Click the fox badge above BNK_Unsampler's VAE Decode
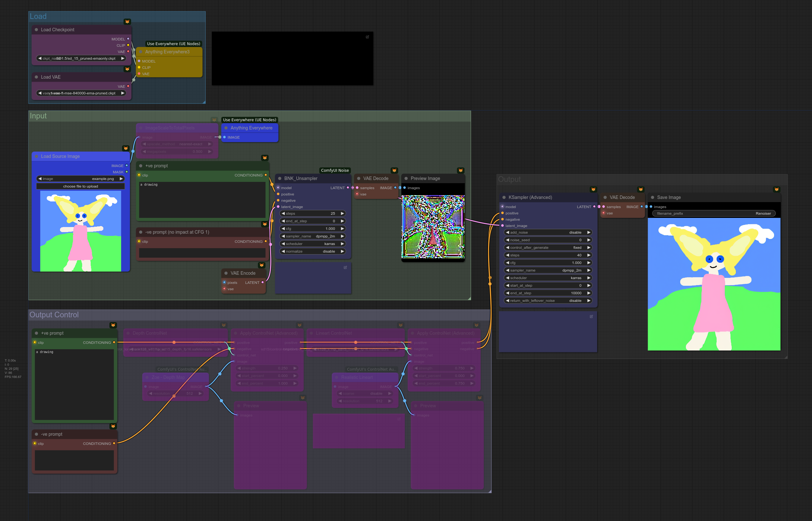The image size is (812, 521). coord(394,171)
